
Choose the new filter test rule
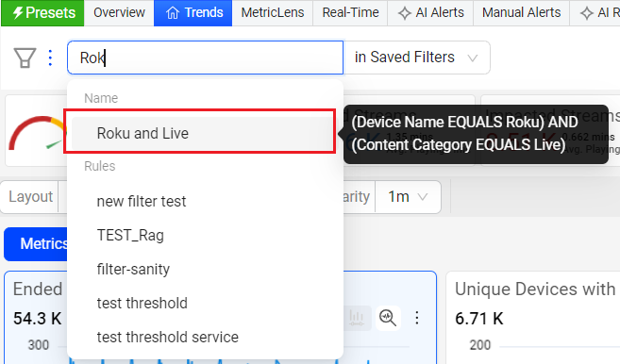click(x=142, y=201)
